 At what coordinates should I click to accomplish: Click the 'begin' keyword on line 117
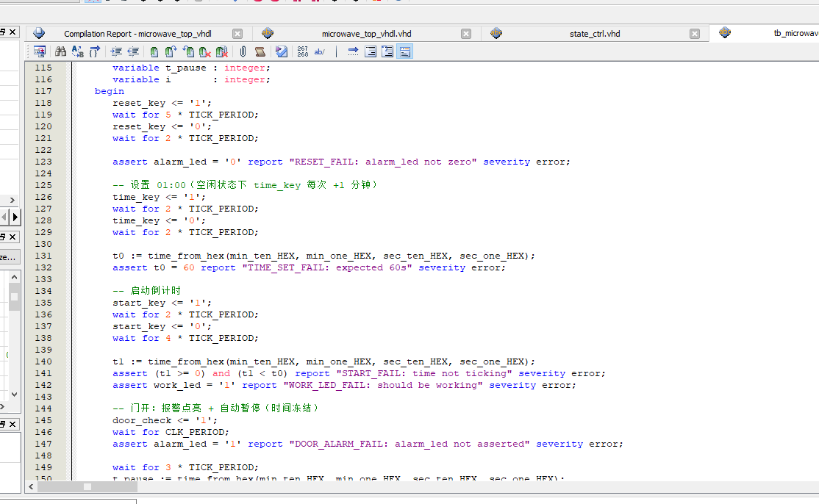[x=109, y=91]
